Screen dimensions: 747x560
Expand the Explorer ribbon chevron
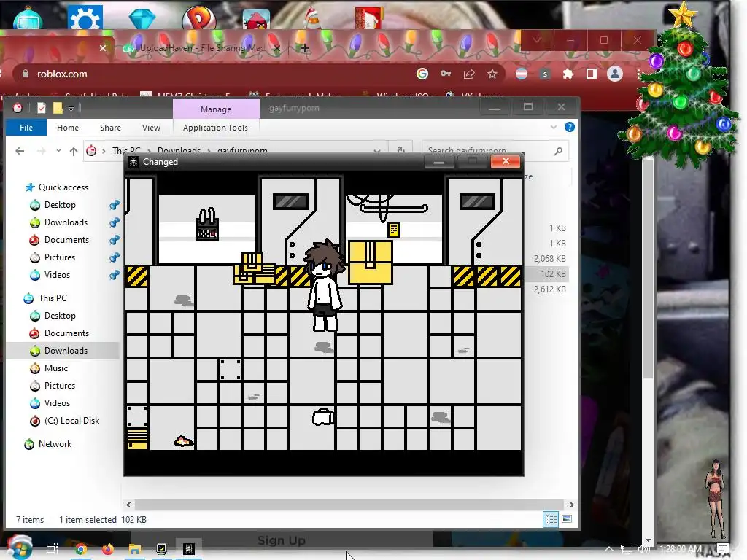[554, 127]
